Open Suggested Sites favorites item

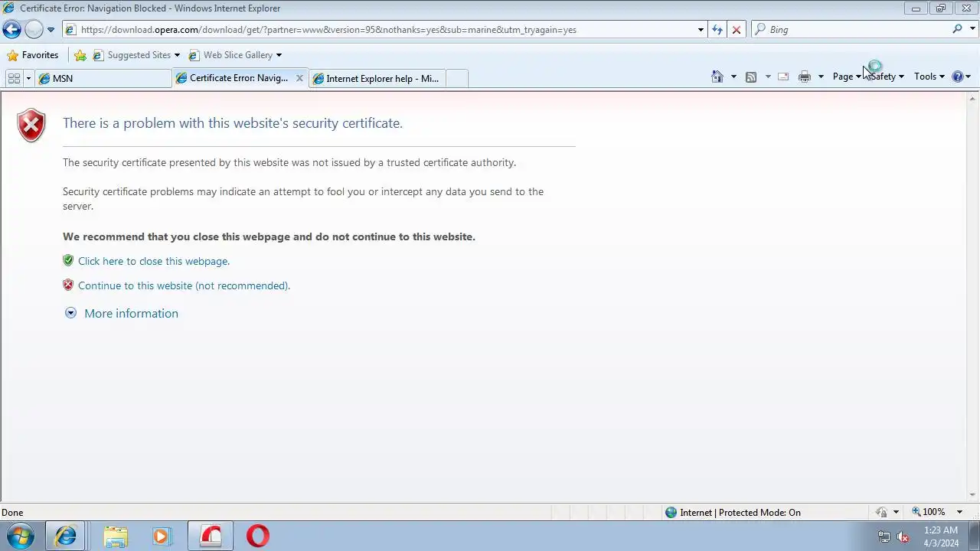tap(136, 55)
